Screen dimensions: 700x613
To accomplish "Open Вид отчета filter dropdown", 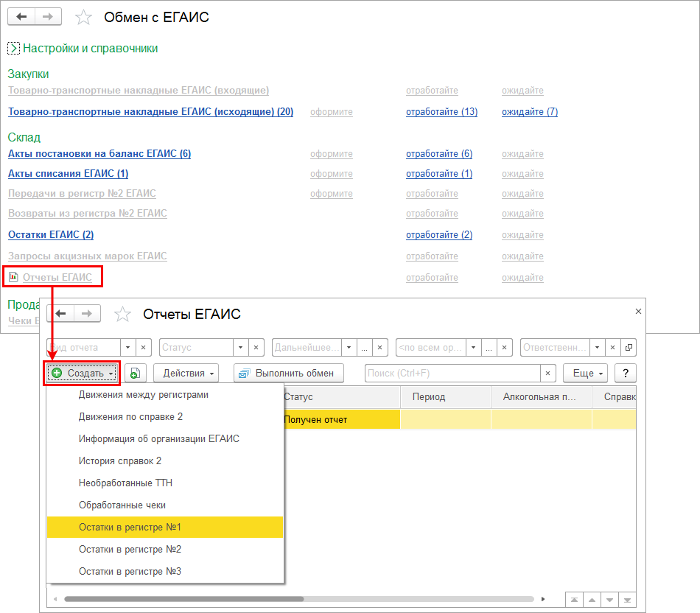I will point(127,347).
